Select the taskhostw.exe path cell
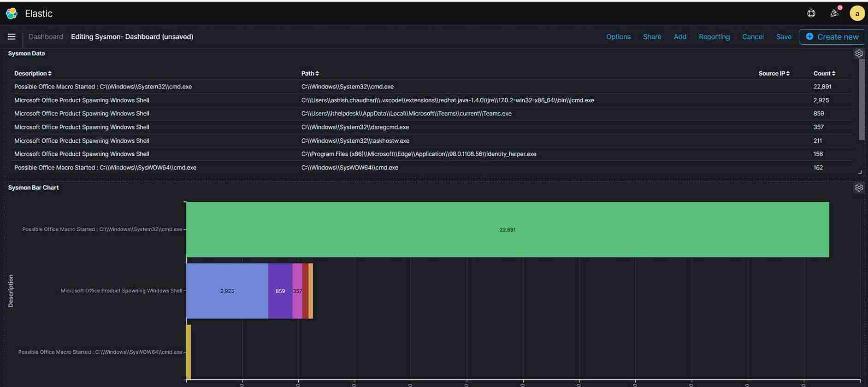 [355, 141]
